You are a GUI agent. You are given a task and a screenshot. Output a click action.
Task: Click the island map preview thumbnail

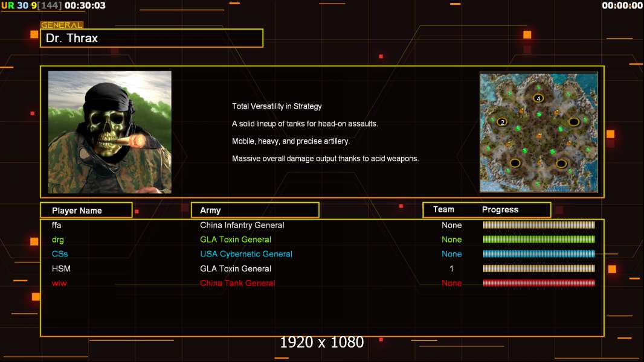point(539,132)
